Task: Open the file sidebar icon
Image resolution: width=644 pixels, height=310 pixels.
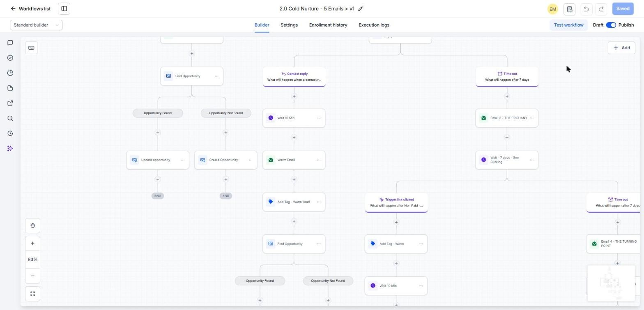Action: (10, 88)
